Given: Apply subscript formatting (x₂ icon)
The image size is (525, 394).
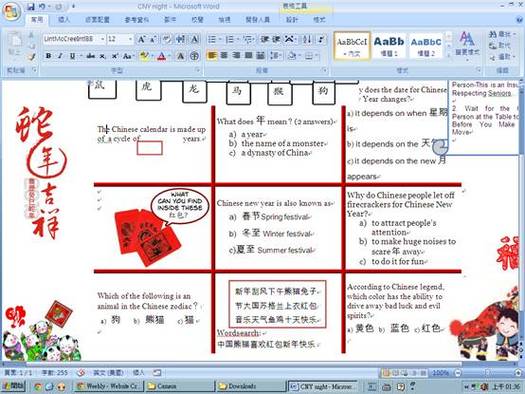Looking at the screenshot, I should coord(103,56).
